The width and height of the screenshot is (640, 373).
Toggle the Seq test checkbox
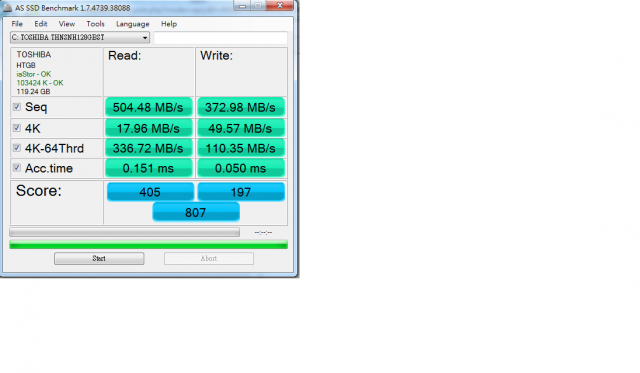click(x=17, y=107)
